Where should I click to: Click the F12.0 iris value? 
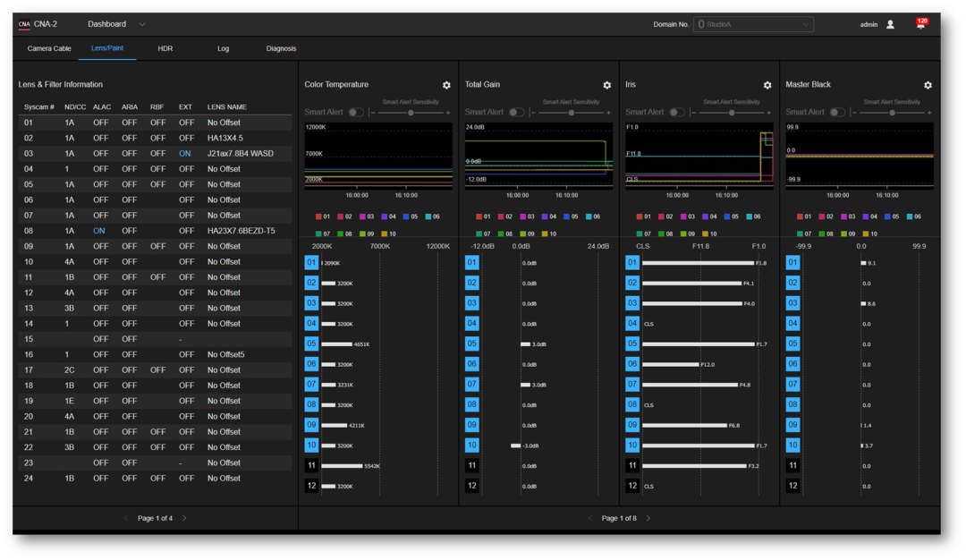click(x=708, y=365)
